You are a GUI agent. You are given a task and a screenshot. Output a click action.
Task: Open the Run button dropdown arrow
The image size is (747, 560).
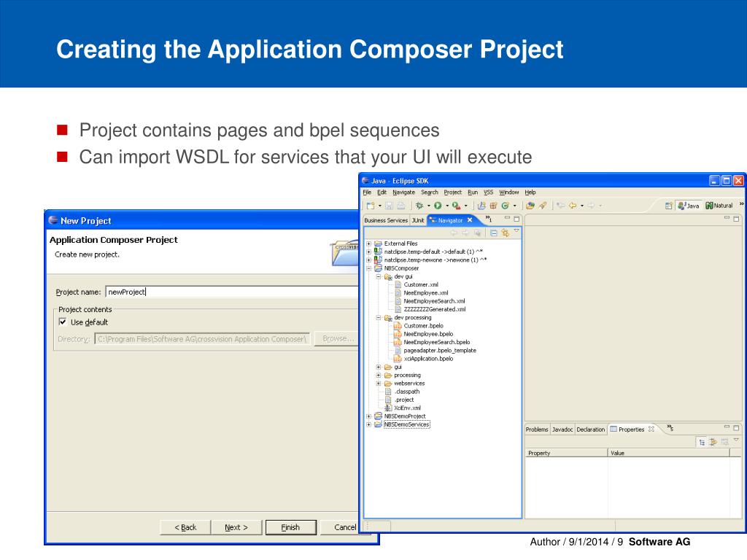447,206
